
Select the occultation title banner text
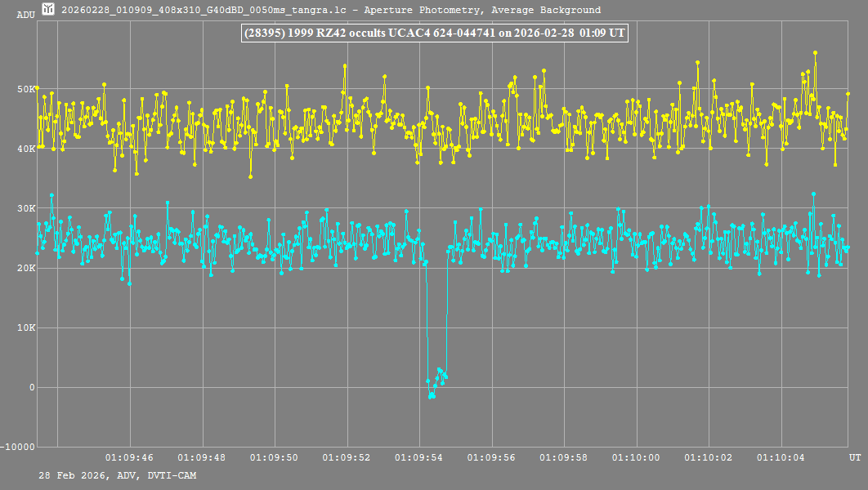point(434,33)
